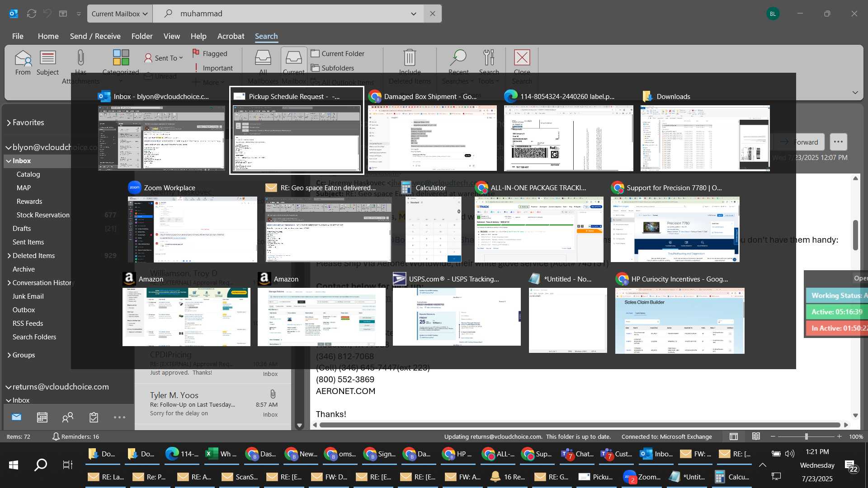The width and height of the screenshot is (868, 488).
Task: Select Subfolders search scope
Action: point(333,68)
